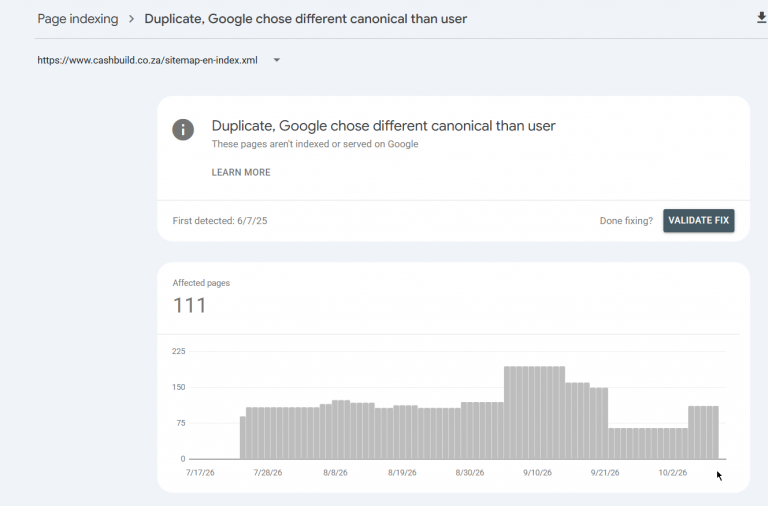Click the Done fixing? label
This screenshot has width=768, height=506.
point(626,221)
